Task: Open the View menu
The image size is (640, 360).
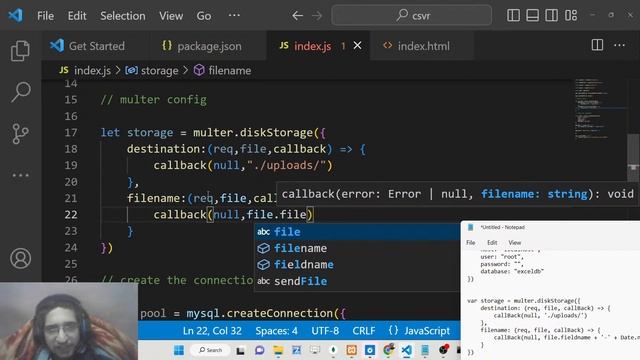Action: click(x=171, y=16)
